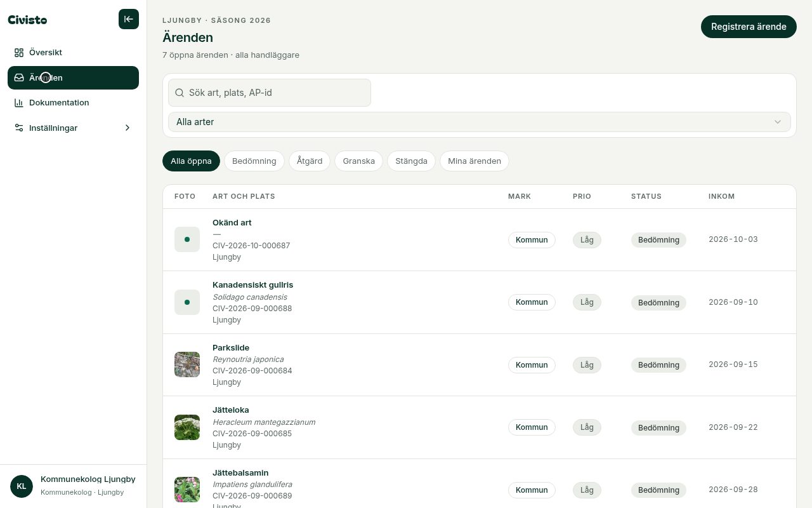Click the MARK column header
This screenshot has width=812, height=508.
click(x=520, y=196)
